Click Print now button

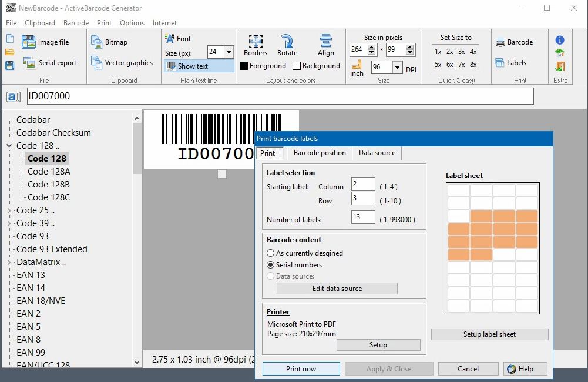[x=301, y=369]
